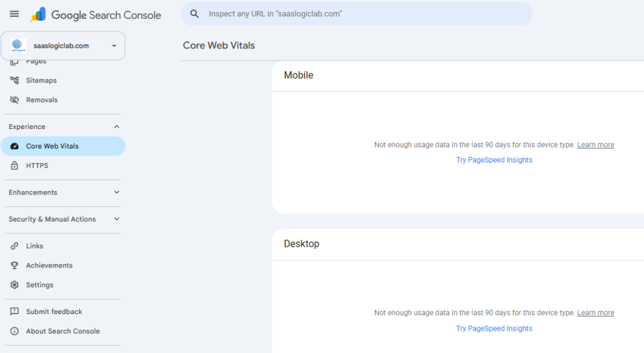Click the Submit feedback speech-bubble icon
This screenshot has height=353, width=644.
14,311
